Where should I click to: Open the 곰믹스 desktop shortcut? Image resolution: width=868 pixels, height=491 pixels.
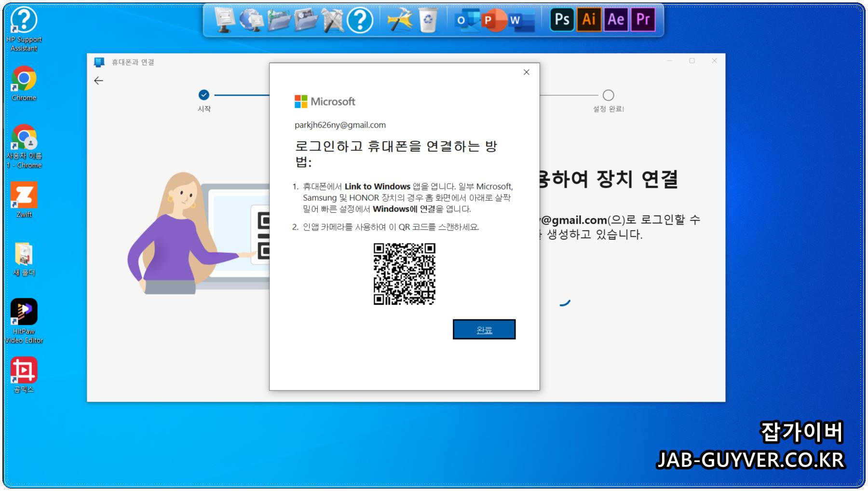tap(24, 375)
